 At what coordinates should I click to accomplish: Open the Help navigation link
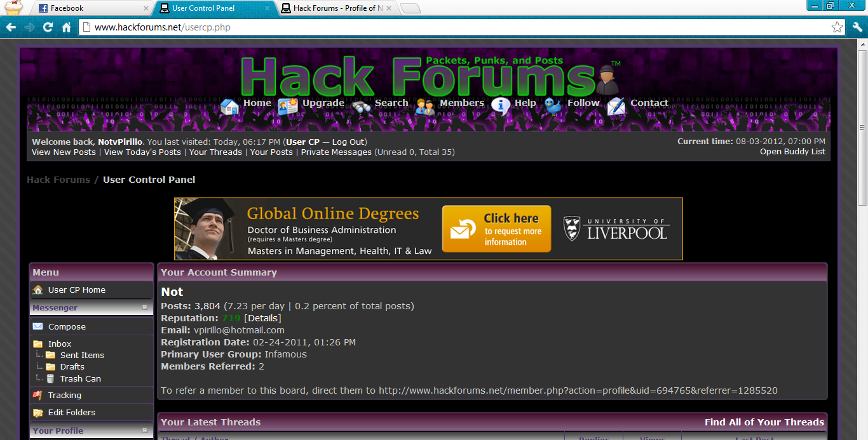point(526,103)
